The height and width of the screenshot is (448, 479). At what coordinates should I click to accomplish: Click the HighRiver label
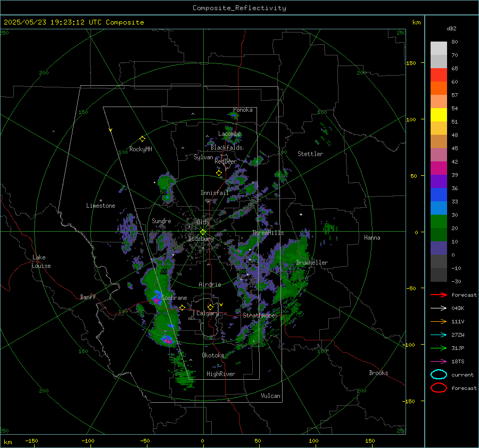[x=221, y=374]
